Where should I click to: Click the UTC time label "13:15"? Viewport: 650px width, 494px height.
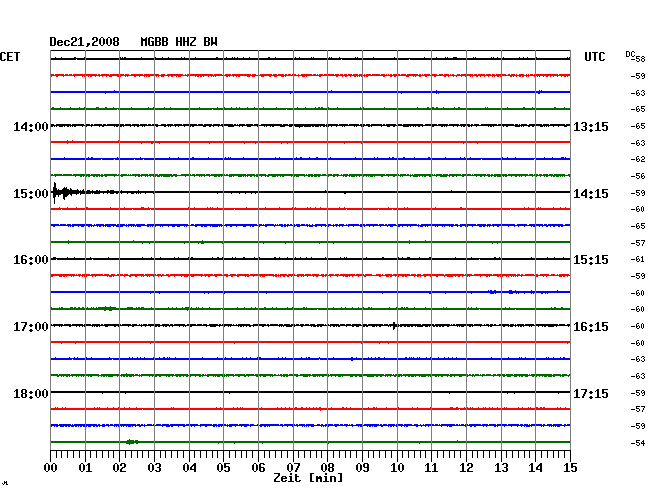coord(591,126)
